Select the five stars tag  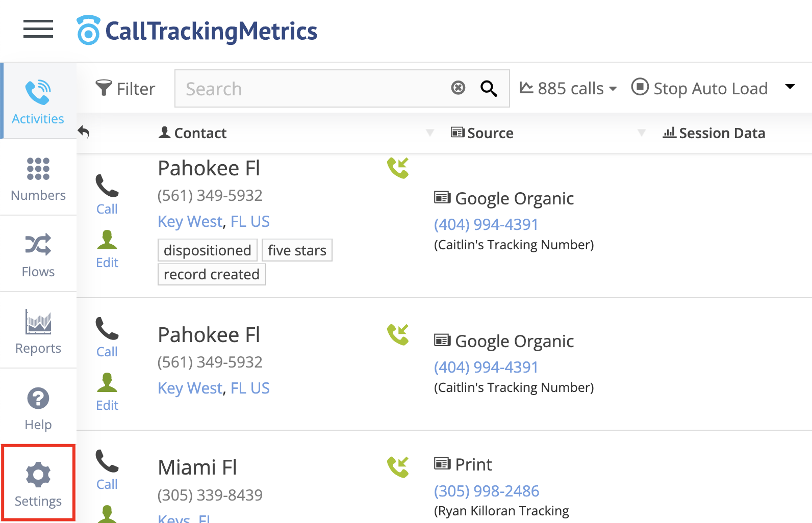tap(297, 250)
